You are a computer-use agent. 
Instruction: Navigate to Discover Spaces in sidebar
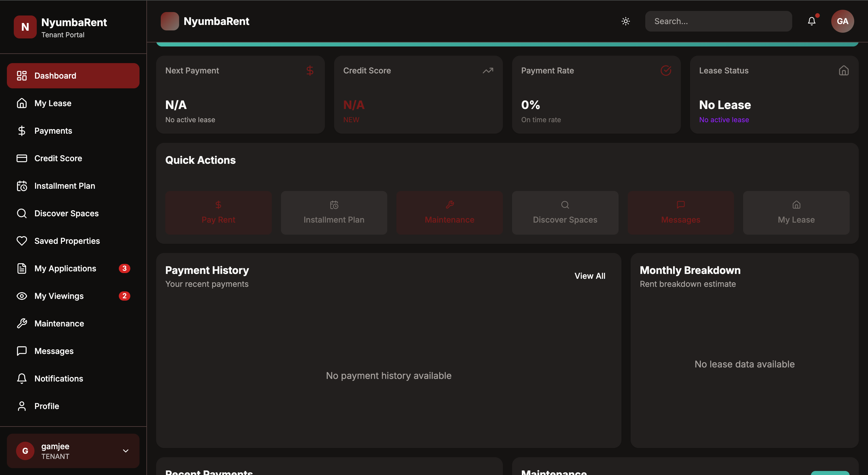73,213
